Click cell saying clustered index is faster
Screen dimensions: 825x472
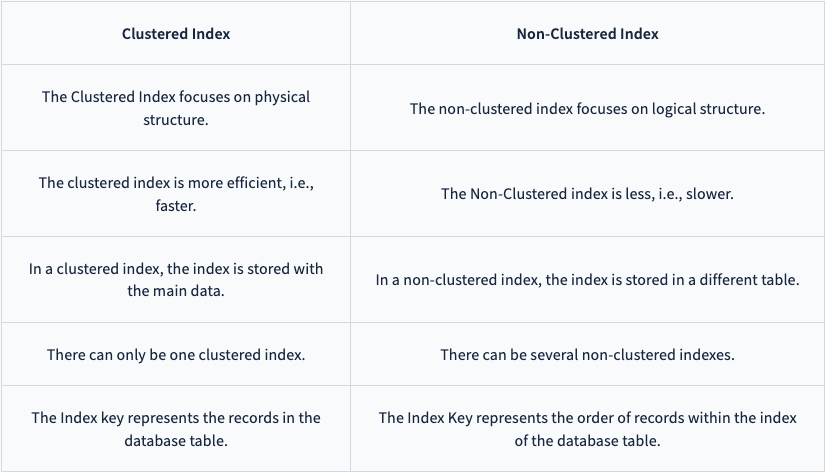point(176,194)
